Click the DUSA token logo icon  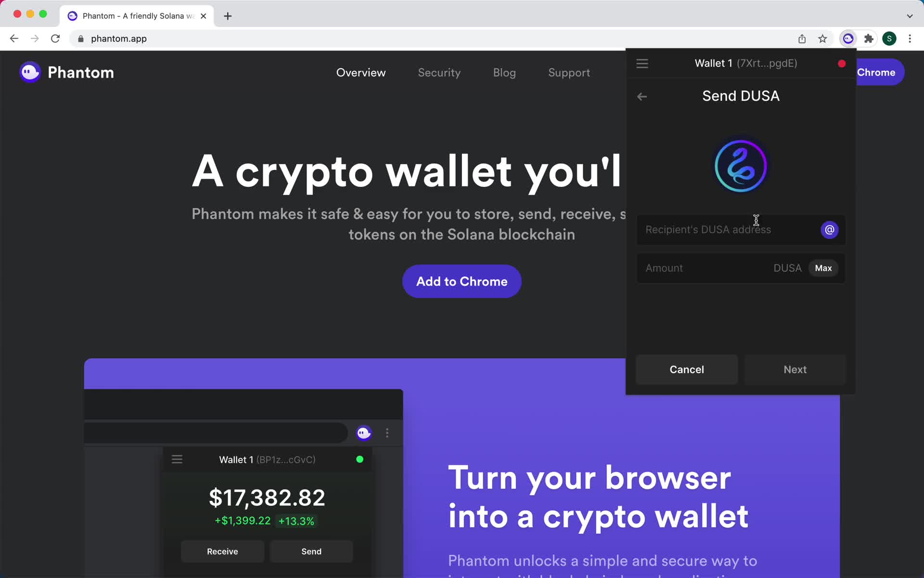[x=740, y=165]
